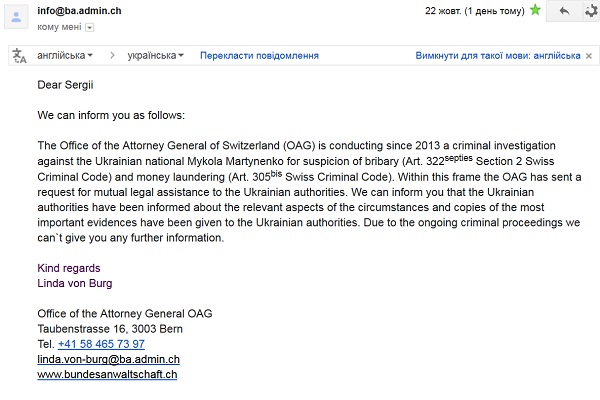Click the green star icon

point(535,11)
